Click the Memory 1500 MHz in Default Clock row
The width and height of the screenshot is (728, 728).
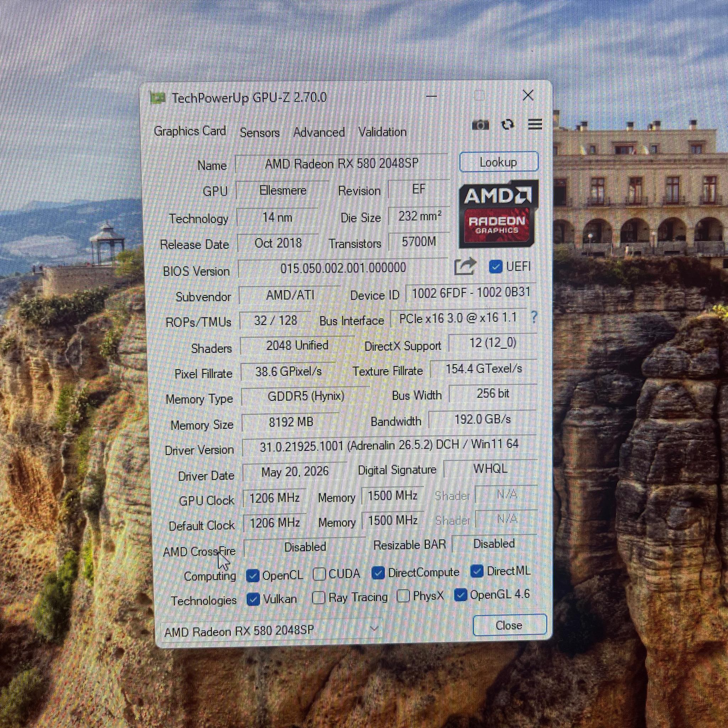tap(393, 521)
